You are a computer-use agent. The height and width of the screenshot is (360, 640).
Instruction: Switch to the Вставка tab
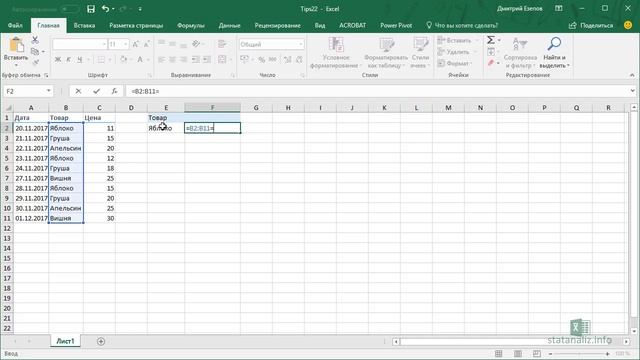point(84,25)
